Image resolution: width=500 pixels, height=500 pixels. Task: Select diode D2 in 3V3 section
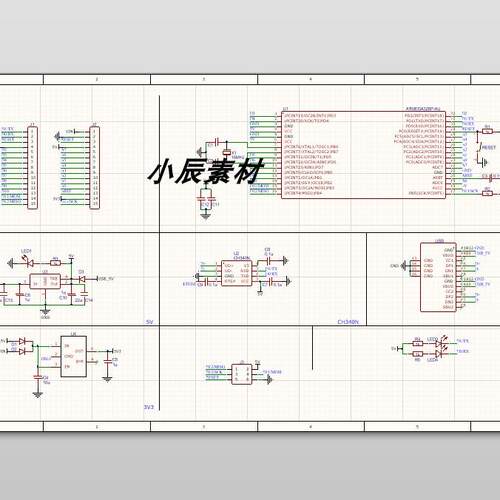[23, 351]
